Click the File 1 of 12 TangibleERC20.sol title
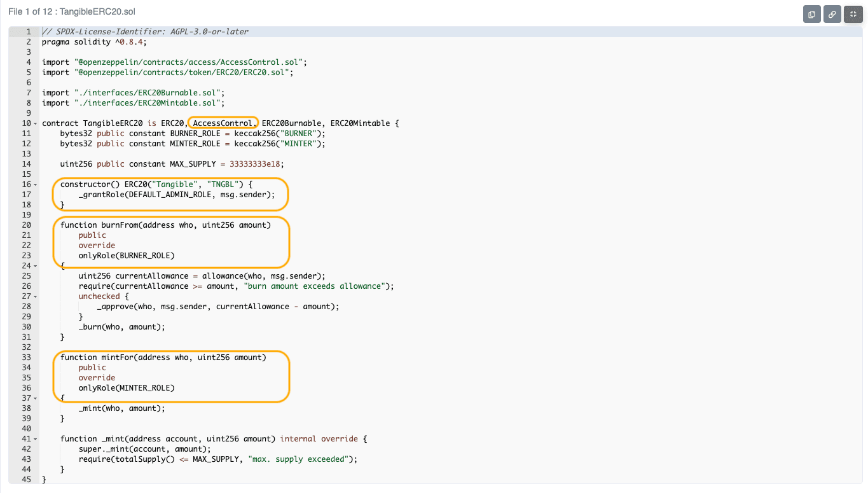The image size is (868, 493). pos(72,12)
